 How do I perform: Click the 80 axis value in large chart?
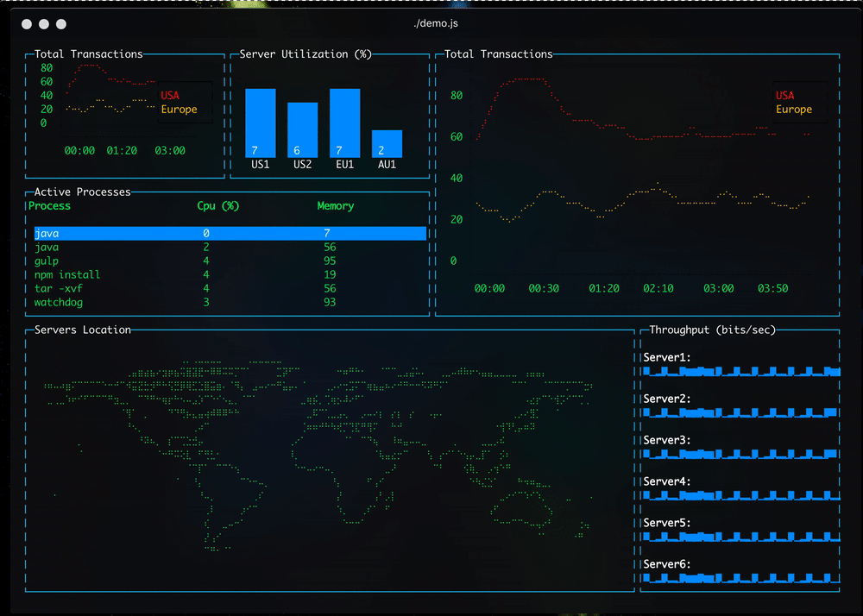tap(457, 96)
